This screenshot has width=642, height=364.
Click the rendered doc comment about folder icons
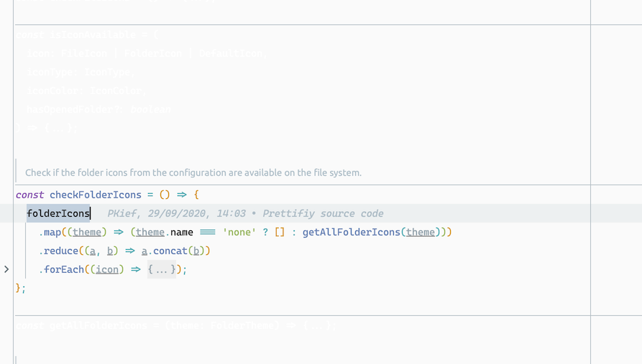[193, 172]
